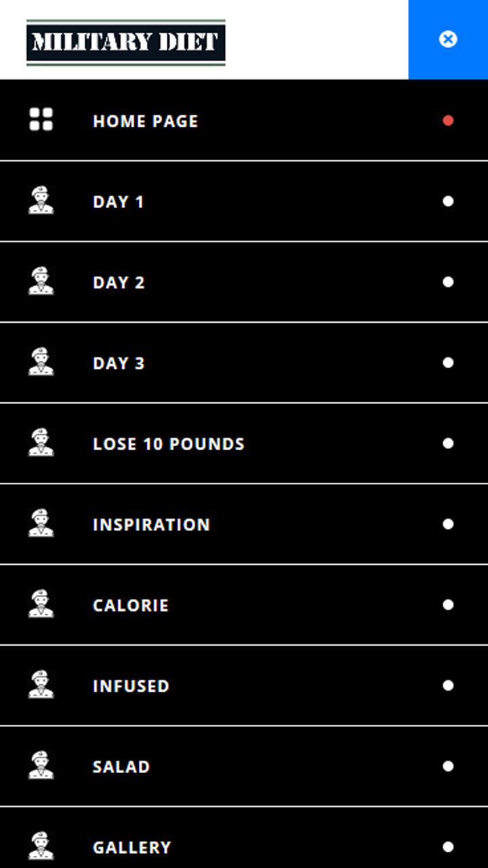The width and height of the screenshot is (488, 868).
Task: Select the Calorie menu entry
Action: click(130, 606)
